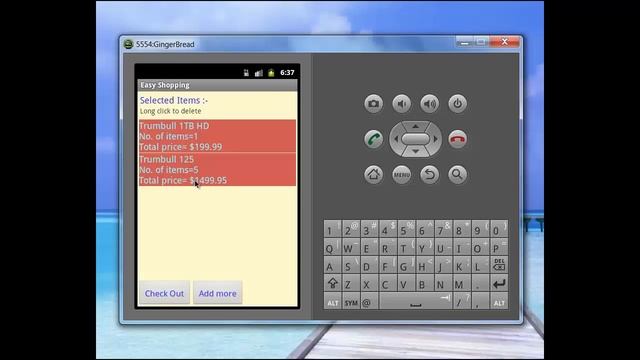Viewport: 640px width, 360px height.
Task: Click the keyboard shift arrow key
Action: click(333, 282)
